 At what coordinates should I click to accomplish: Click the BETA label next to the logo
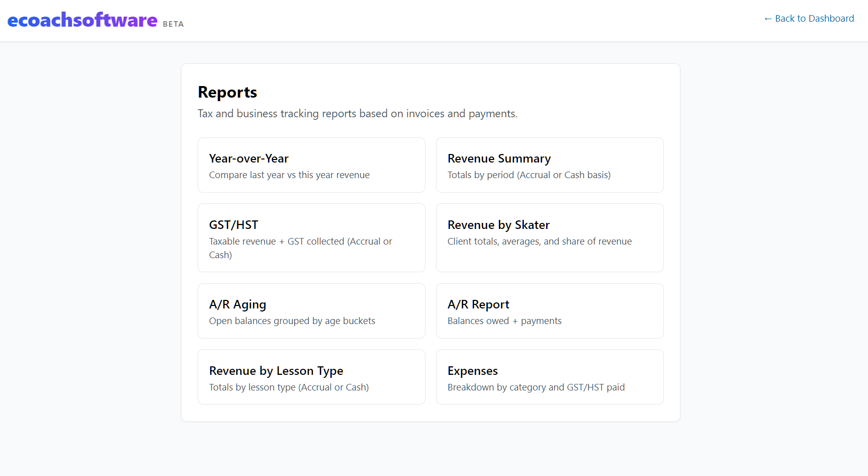click(x=173, y=24)
